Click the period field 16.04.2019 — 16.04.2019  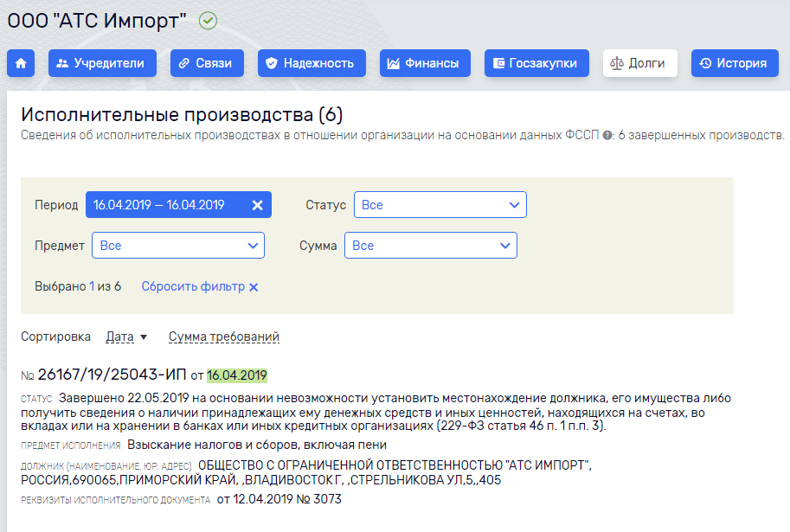tap(159, 205)
